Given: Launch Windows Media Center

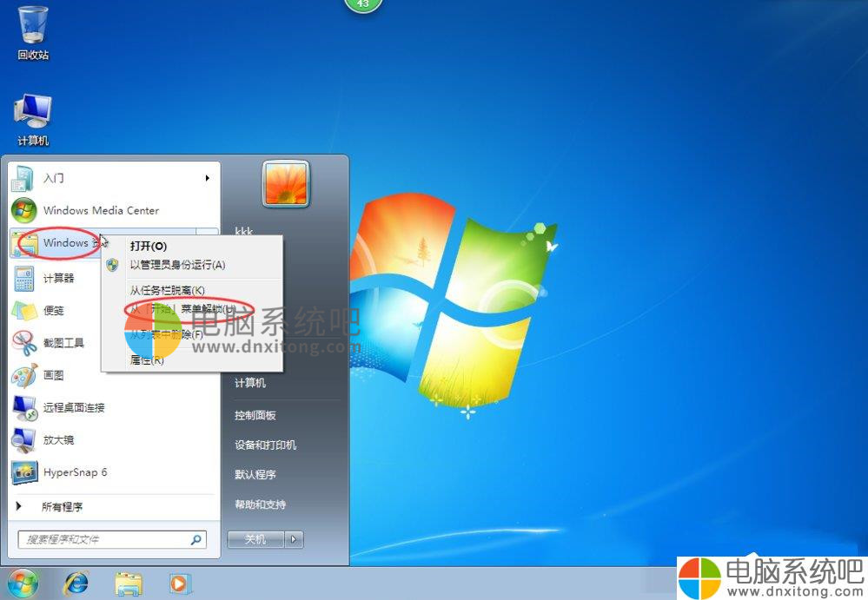Looking at the screenshot, I should pyautogui.click(x=114, y=210).
